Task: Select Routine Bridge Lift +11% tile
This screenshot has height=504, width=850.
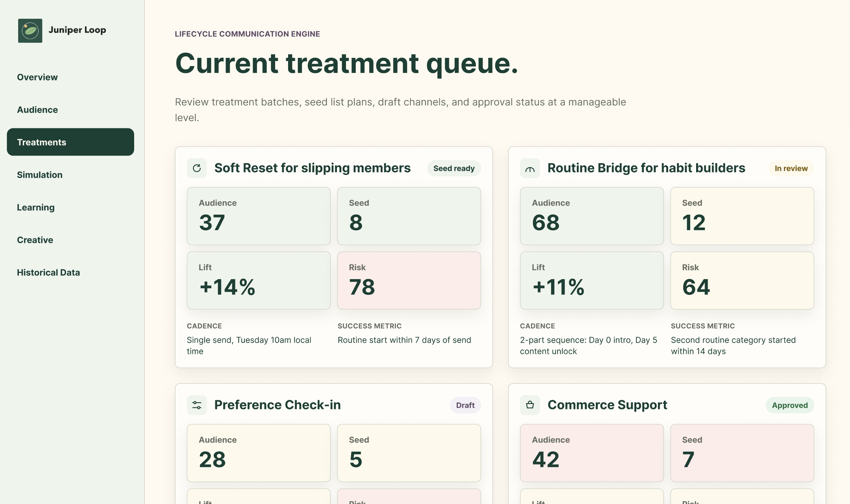Action: click(x=592, y=280)
